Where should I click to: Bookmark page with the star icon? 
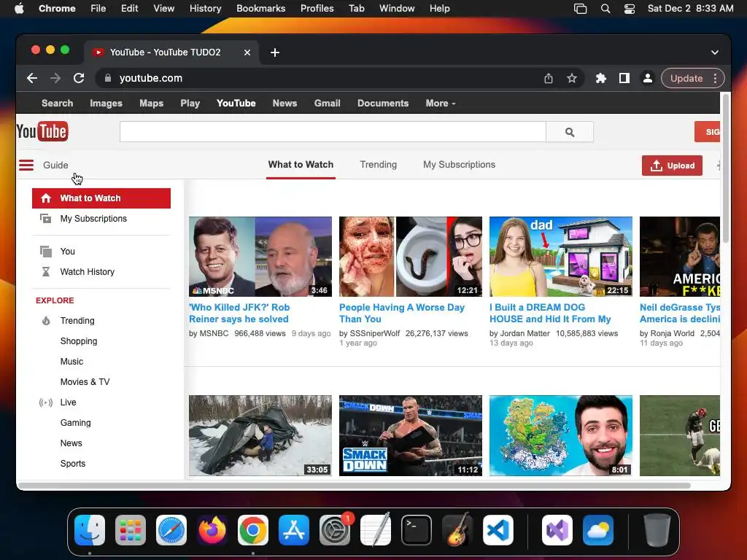pyautogui.click(x=572, y=78)
